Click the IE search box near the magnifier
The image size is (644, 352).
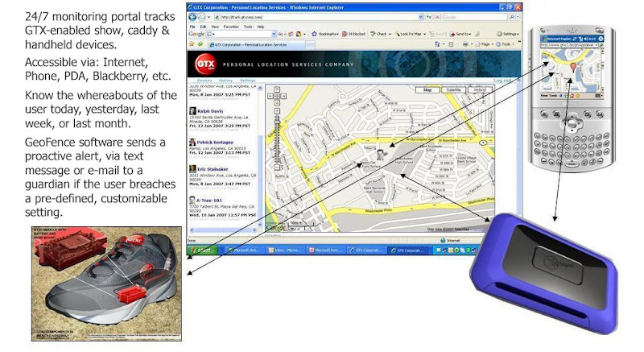[x=476, y=17]
